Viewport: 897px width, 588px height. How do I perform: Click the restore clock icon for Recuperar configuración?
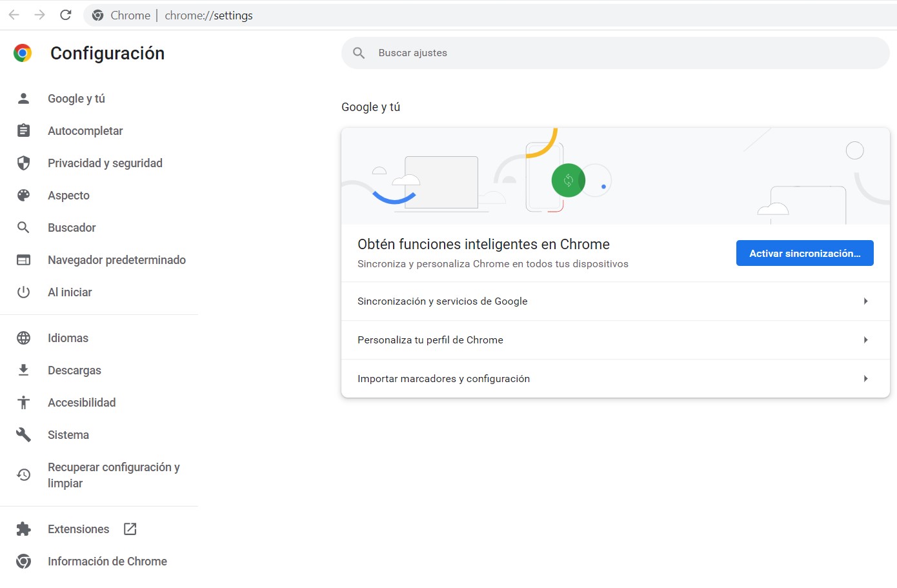[x=24, y=474]
